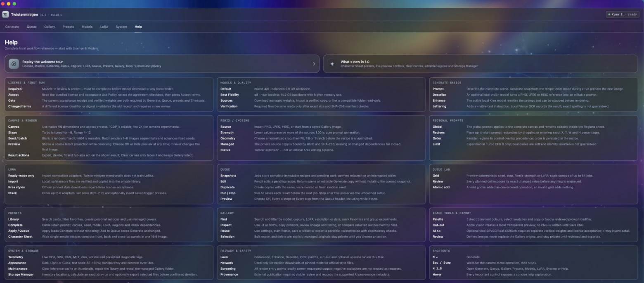644x283 pixels.
Task: Click the 'Snapshots' row label
Action: coord(228,176)
